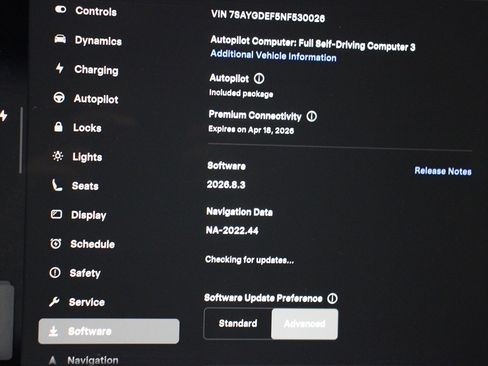Tap the Lights sun icon
The width and height of the screenshot is (488, 366).
(x=58, y=156)
